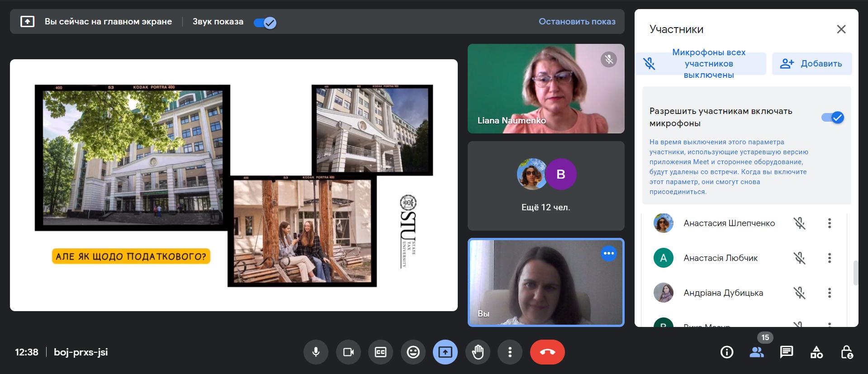Screen dimensions: 868x374
Task: Open more options for Андріана Дубицька
Action: pyautogui.click(x=830, y=293)
